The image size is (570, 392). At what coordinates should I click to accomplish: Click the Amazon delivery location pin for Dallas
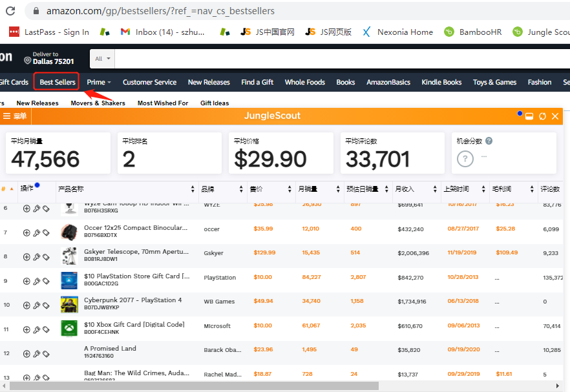tap(28, 60)
